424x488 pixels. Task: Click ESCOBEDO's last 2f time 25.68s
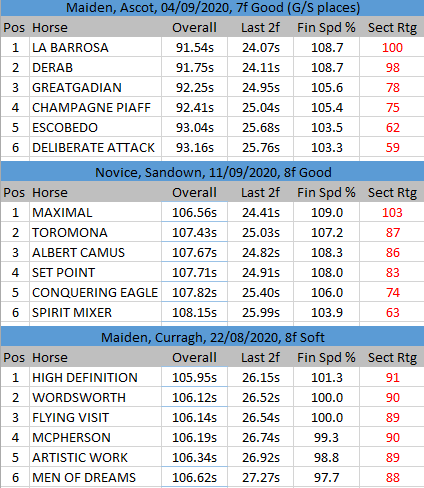pyautogui.click(x=260, y=127)
